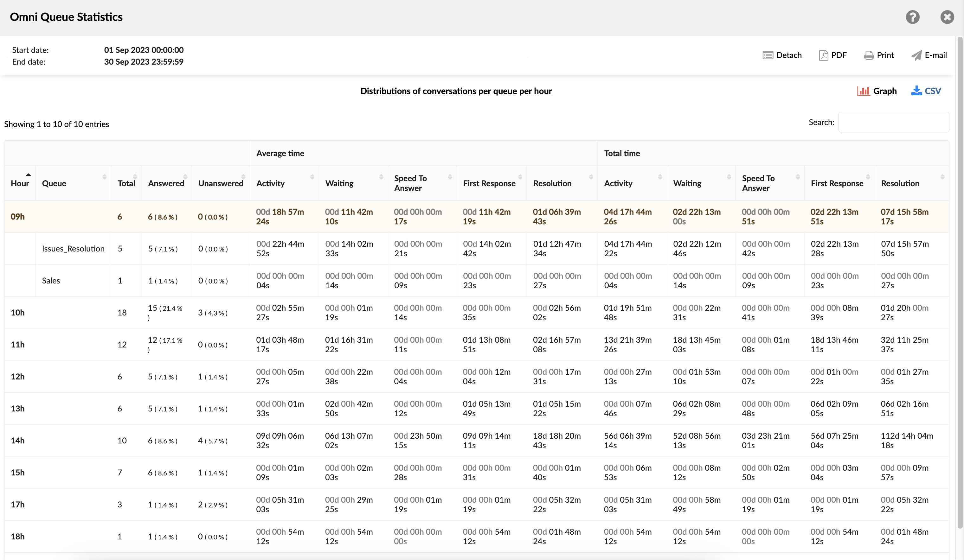
Task: Click the 12 (17.1 %) answered cell
Action: point(166,345)
